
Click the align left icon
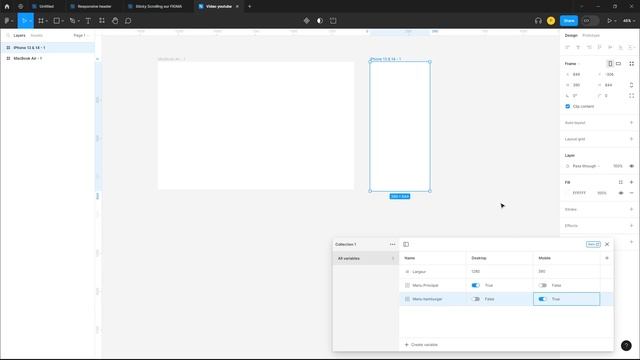click(567, 47)
